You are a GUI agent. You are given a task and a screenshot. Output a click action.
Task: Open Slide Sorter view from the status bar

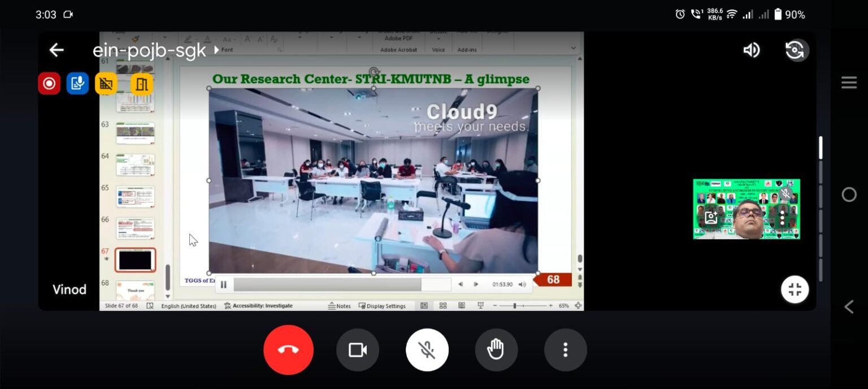pos(443,305)
